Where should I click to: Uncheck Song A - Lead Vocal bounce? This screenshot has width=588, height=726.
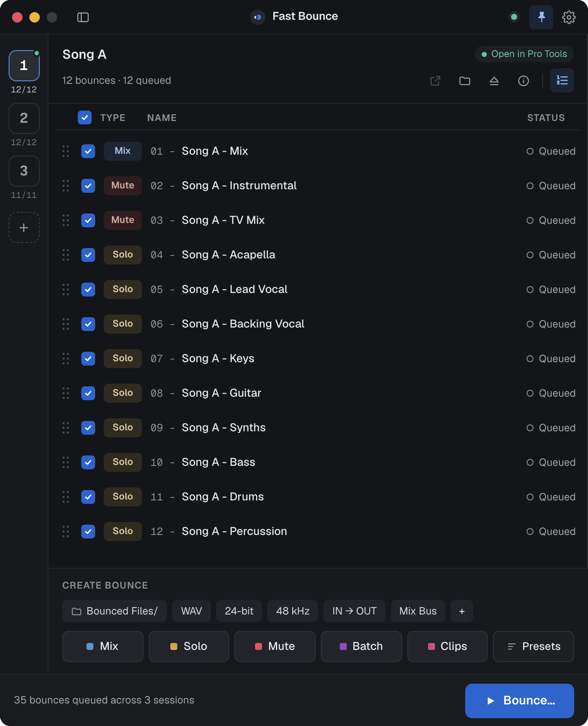(88, 290)
